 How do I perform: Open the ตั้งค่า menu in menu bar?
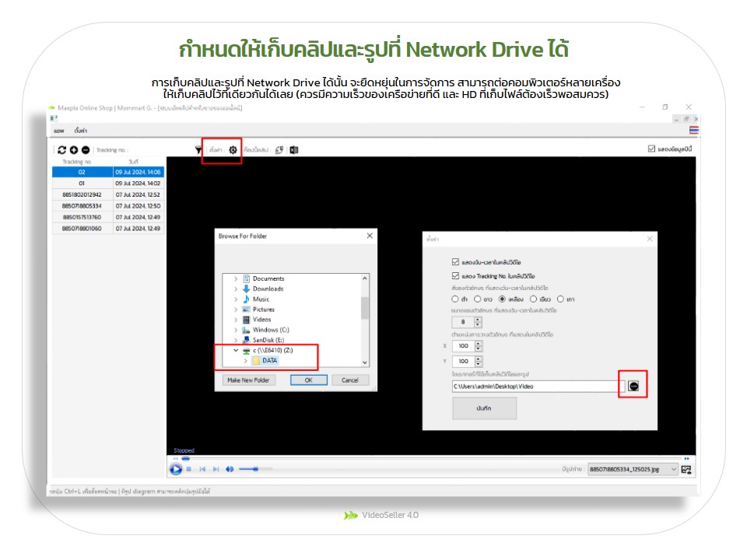[x=80, y=130]
